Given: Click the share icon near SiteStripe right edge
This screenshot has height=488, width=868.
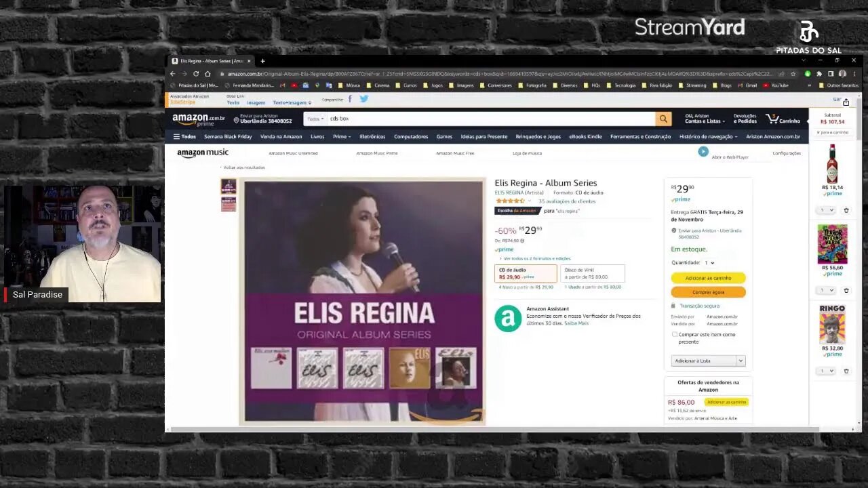Looking at the screenshot, I should point(846,102).
